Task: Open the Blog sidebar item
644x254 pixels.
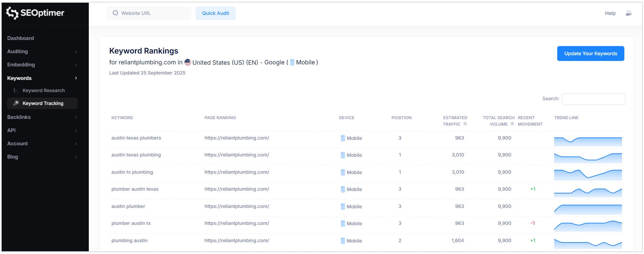Action: 13,157
